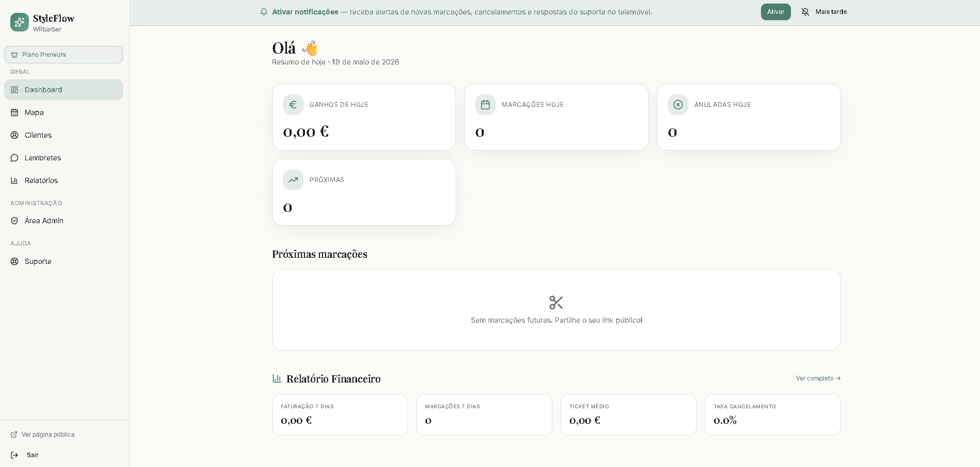Click the Lembretes chat bubble icon
The width and height of the screenshot is (980, 467).
pos(14,158)
